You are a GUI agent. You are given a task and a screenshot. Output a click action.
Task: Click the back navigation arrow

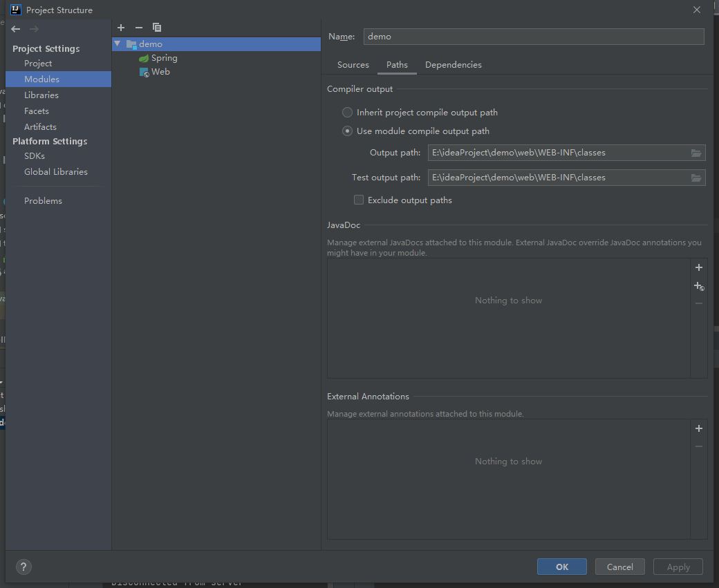click(15, 29)
